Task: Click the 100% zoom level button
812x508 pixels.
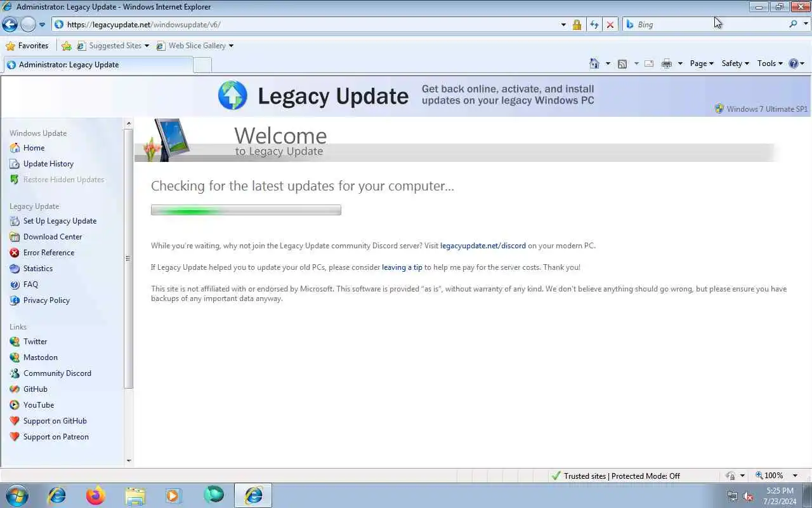Action: (x=769, y=476)
